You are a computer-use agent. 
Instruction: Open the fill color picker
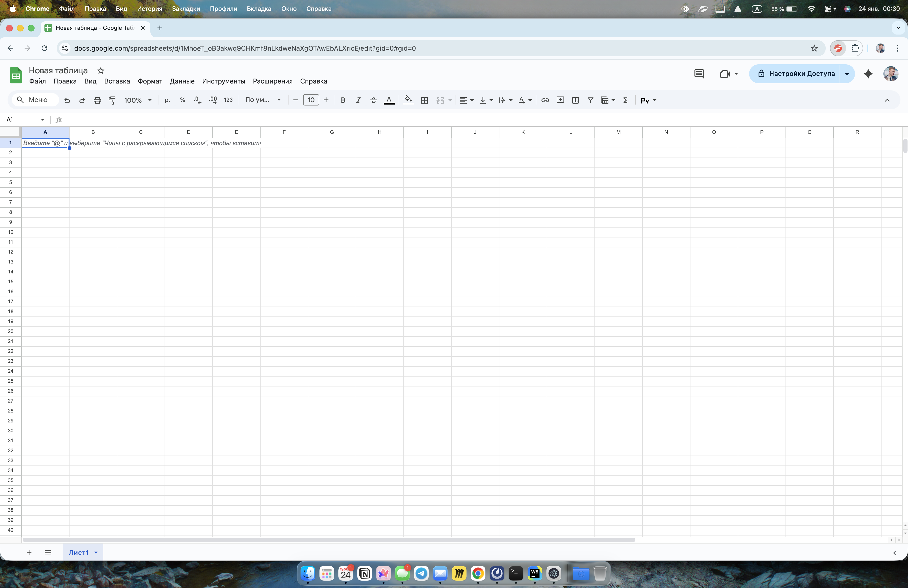click(x=408, y=100)
